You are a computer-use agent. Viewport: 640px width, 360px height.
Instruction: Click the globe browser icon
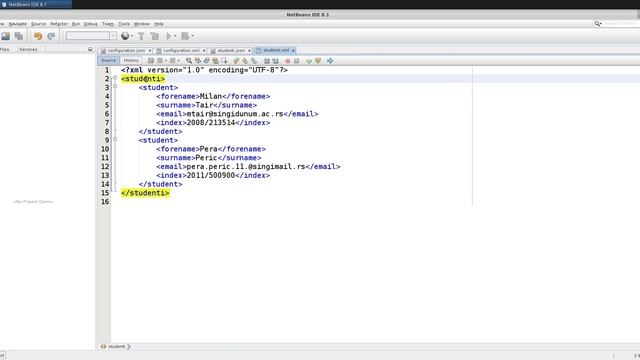click(x=125, y=36)
